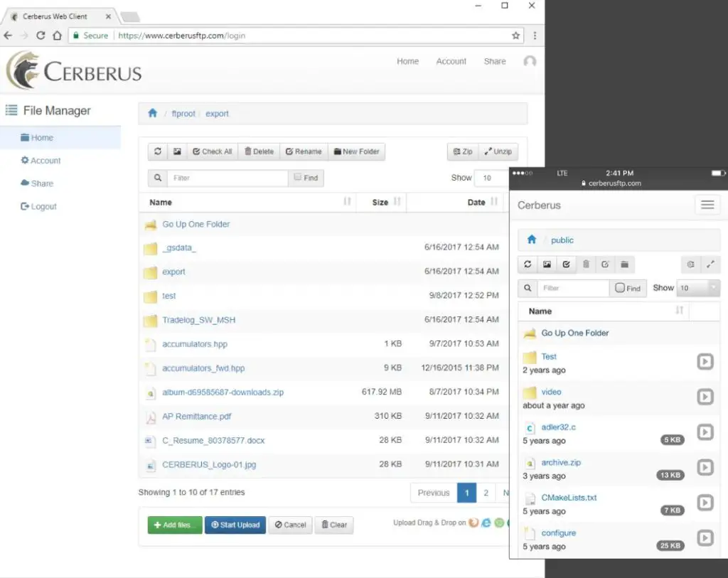Select the Delete trash icon on mobile view

click(x=585, y=264)
